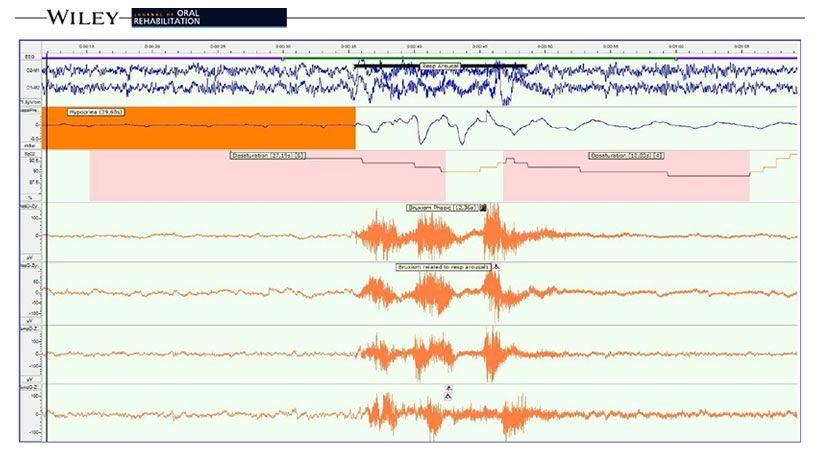Click the Journal of Oral Rehabilitation banner
819x452 pixels.
click(x=209, y=17)
